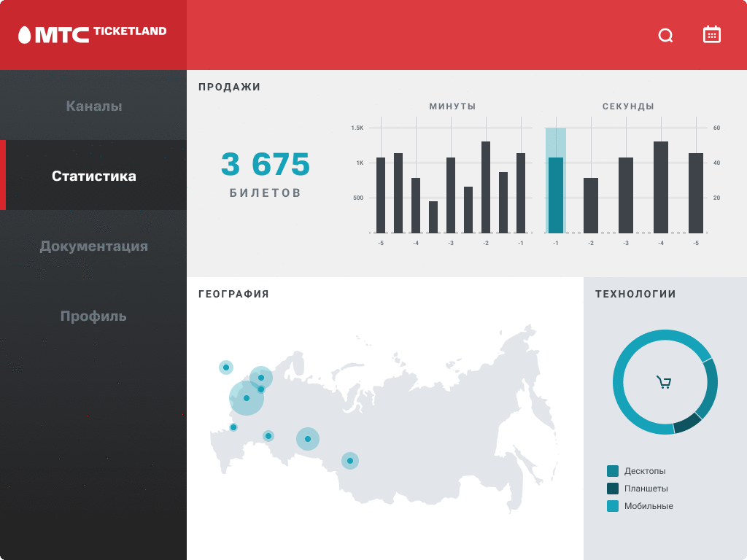Go to Документация section

93,246
